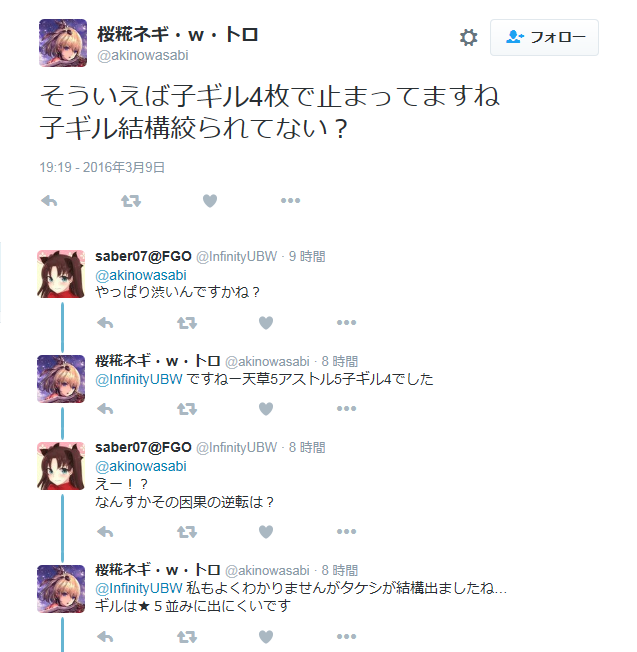This screenshot has height=652, width=637.
Task: Open the main tweet author's profile picture
Action: coord(63,43)
